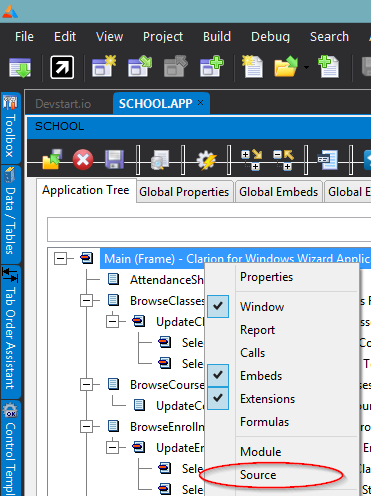
Task: Choose Module in the context menu
Action: [x=261, y=452]
